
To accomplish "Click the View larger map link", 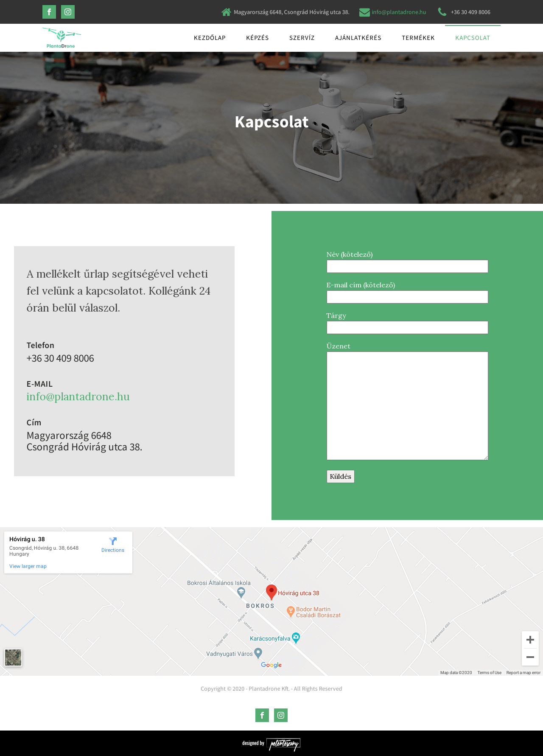I will pyautogui.click(x=28, y=566).
